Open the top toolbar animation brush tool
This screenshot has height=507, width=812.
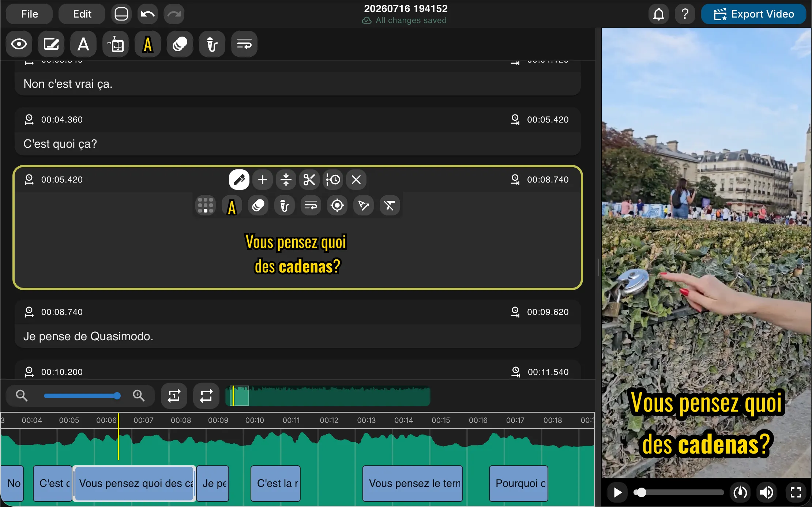212,44
